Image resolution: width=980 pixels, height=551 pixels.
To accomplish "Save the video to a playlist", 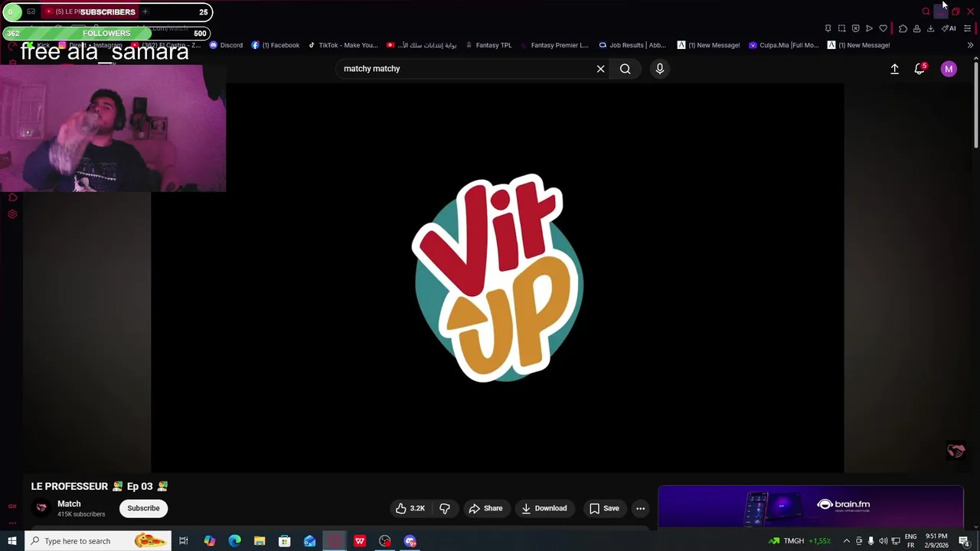I will (x=604, y=508).
